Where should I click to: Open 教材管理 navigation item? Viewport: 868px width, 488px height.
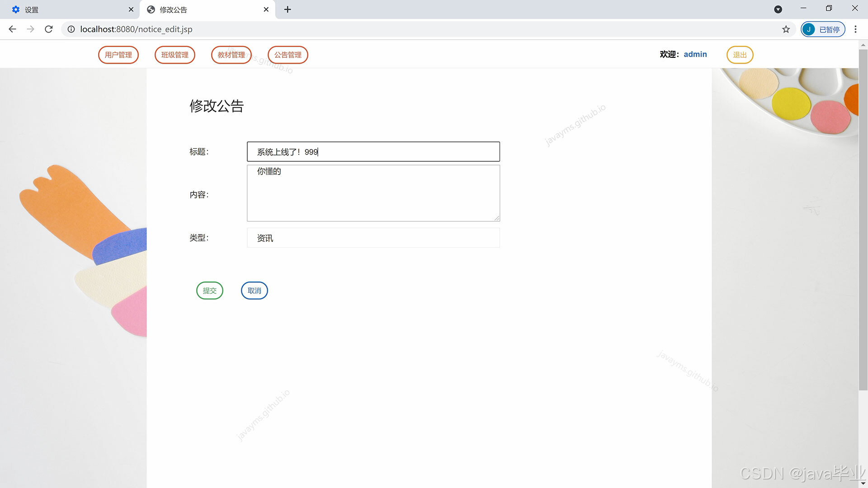231,55
